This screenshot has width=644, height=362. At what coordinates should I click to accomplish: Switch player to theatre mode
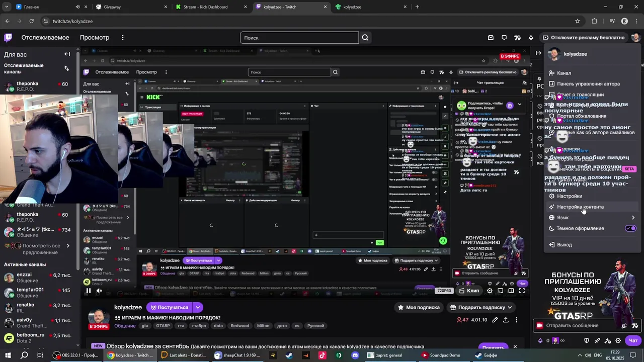(x=511, y=291)
